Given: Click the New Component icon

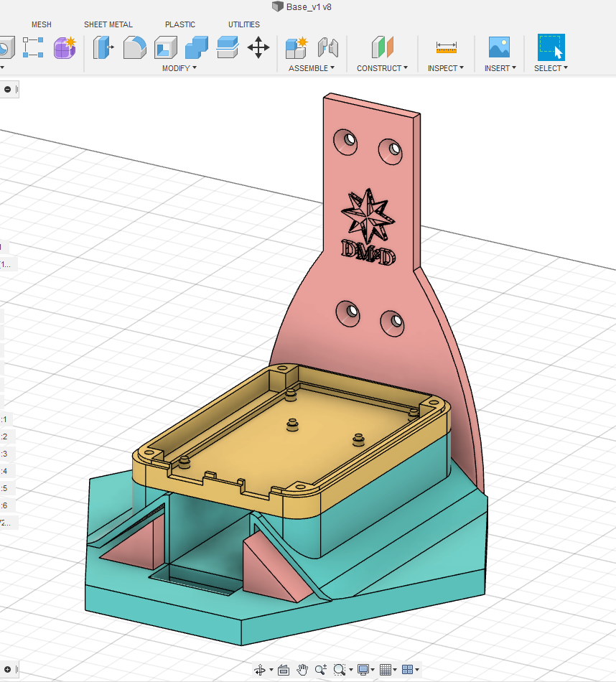Looking at the screenshot, I should click(x=297, y=47).
